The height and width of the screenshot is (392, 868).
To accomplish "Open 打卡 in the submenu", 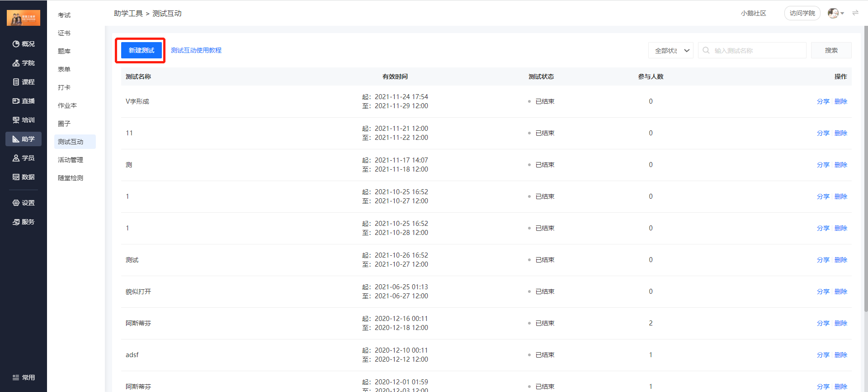I will tap(64, 87).
